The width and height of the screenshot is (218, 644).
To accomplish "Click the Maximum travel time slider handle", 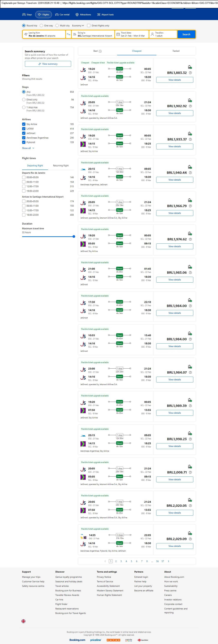I will tap(74, 236).
